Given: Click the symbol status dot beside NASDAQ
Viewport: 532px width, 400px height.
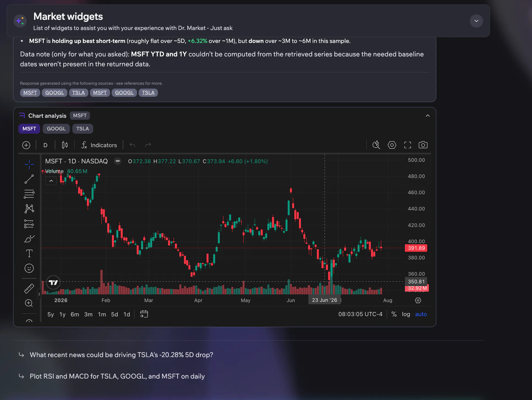Looking at the screenshot, I should (x=117, y=161).
